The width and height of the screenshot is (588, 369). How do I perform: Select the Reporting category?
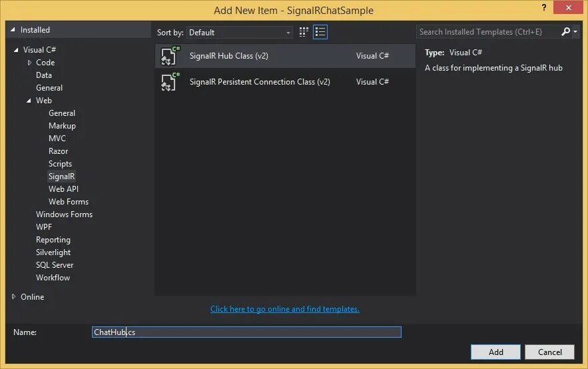point(53,240)
